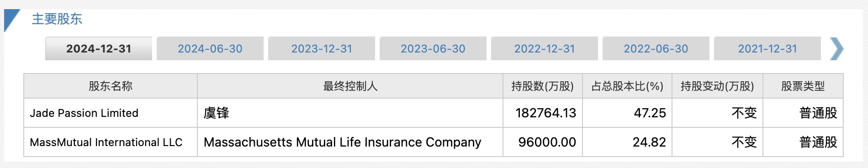This screenshot has height=168, width=868.
Task: Choose the 2022-06-30 date tab
Action: pos(656,49)
